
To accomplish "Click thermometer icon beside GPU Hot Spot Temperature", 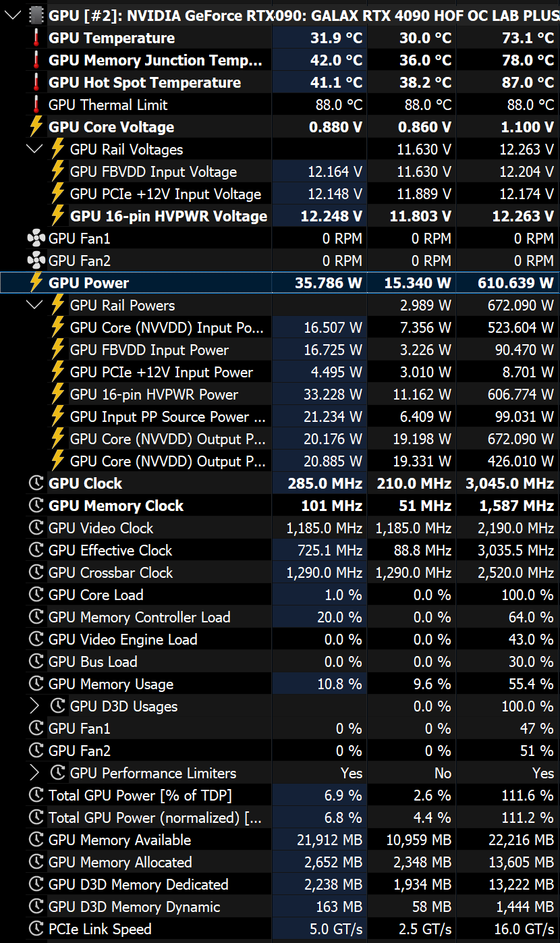I will (x=36, y=82).
